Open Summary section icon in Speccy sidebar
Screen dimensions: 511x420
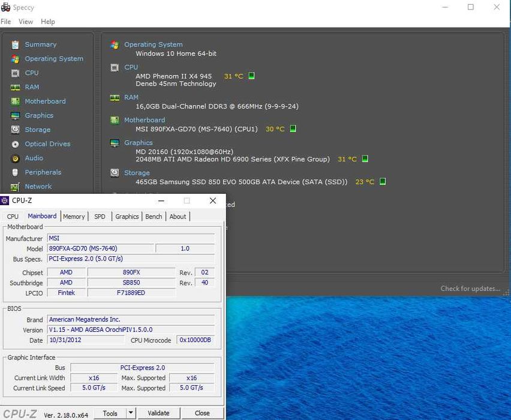[15, 44]
